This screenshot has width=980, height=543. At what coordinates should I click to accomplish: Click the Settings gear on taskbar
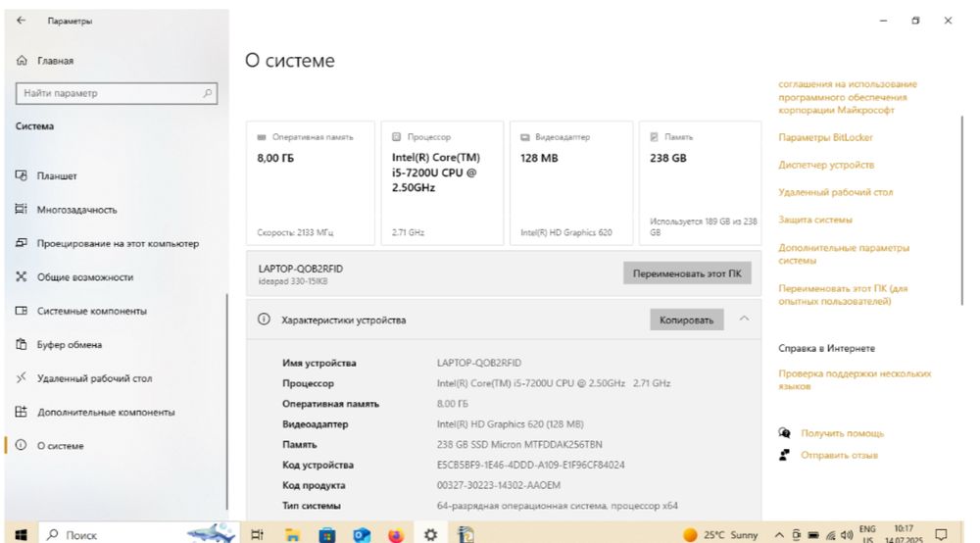pyautogui.click(x=430, y=535)
